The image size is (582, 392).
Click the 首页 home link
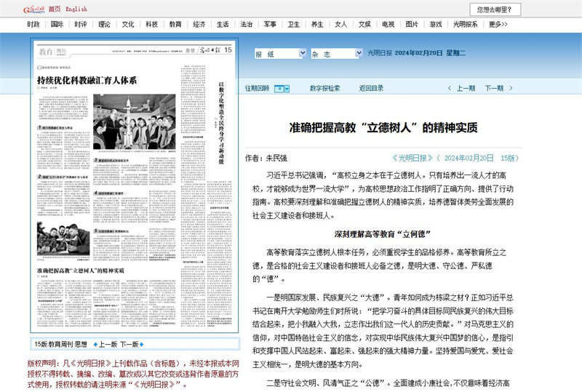coord(54,9)
